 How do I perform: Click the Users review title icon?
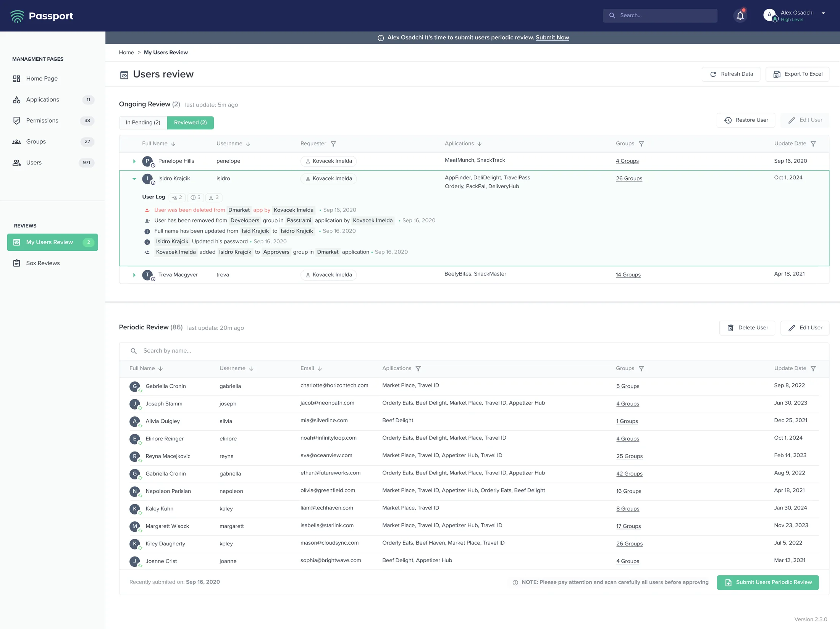[124, 75]
